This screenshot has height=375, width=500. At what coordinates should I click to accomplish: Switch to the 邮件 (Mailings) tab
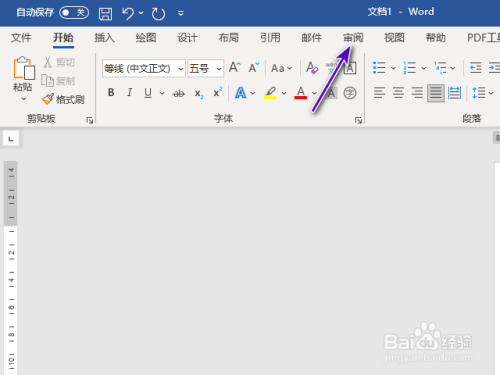[312, 38]
